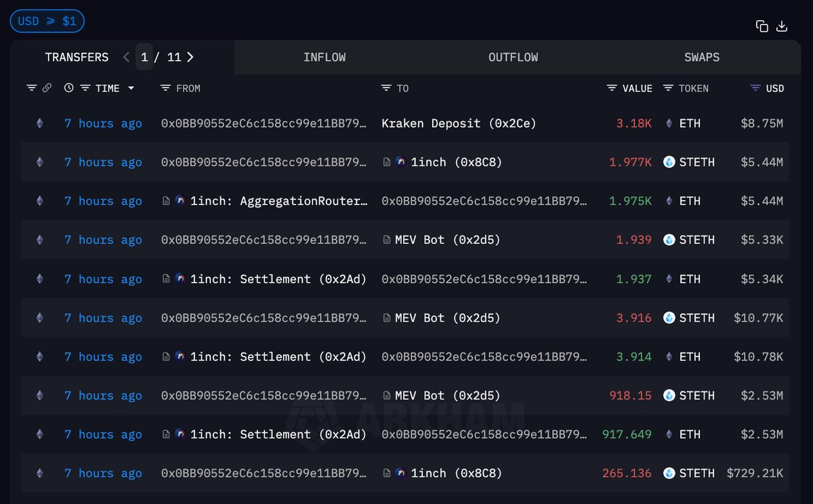Open the USD column filter
This screenshot has width=813, height=504.
pos(755,88)
